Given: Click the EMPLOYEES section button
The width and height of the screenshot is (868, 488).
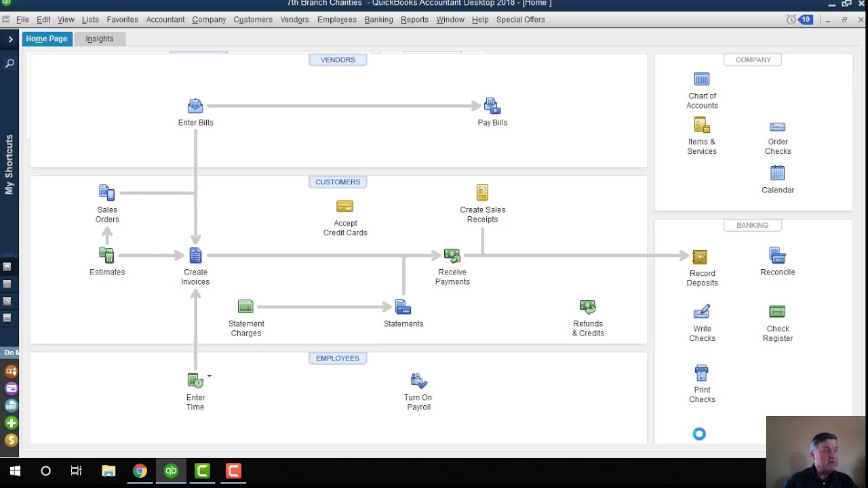Looking at the screenshot, I should pos(338,358).
